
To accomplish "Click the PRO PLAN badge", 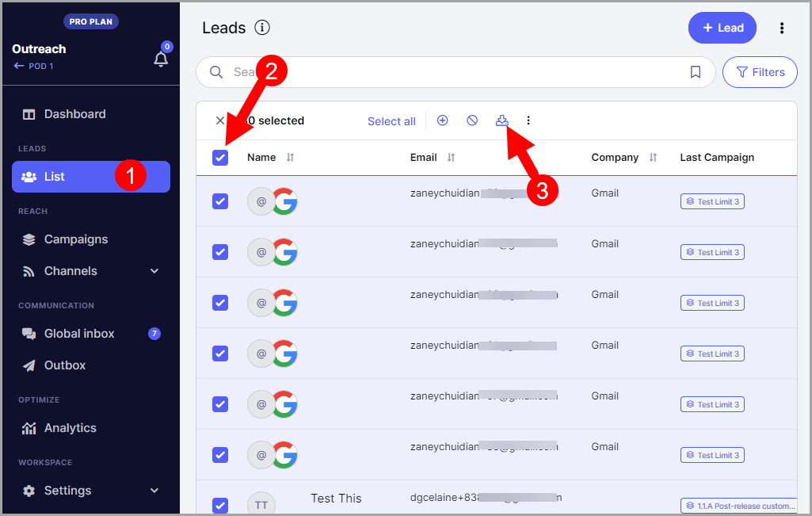I will tap(90, 21).
